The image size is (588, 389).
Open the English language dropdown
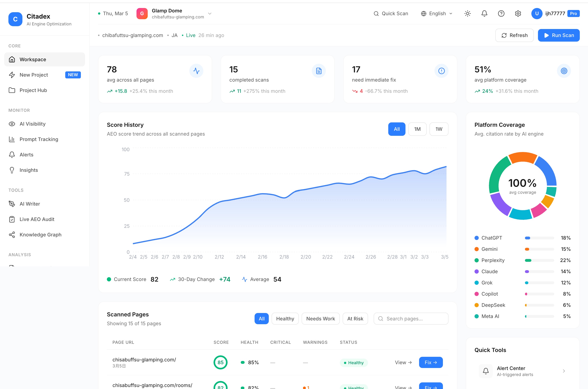[437, 13]
